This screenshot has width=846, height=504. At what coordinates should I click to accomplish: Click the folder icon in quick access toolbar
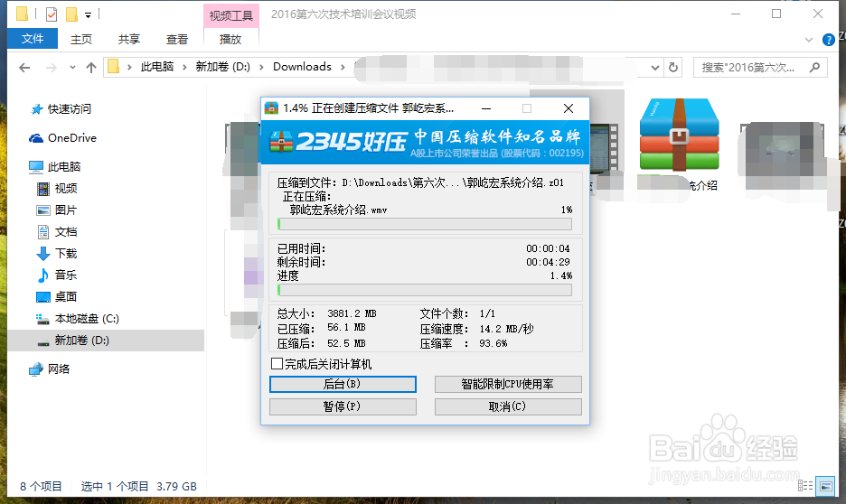click(x=22, y=14)
